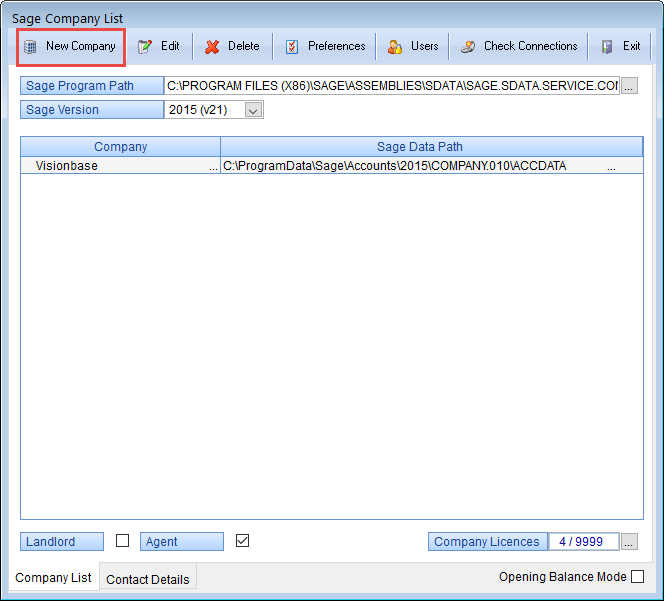Switch to the Contact Details tab
Viewport: 664px width, 601px height.
[x=148, y=579]
